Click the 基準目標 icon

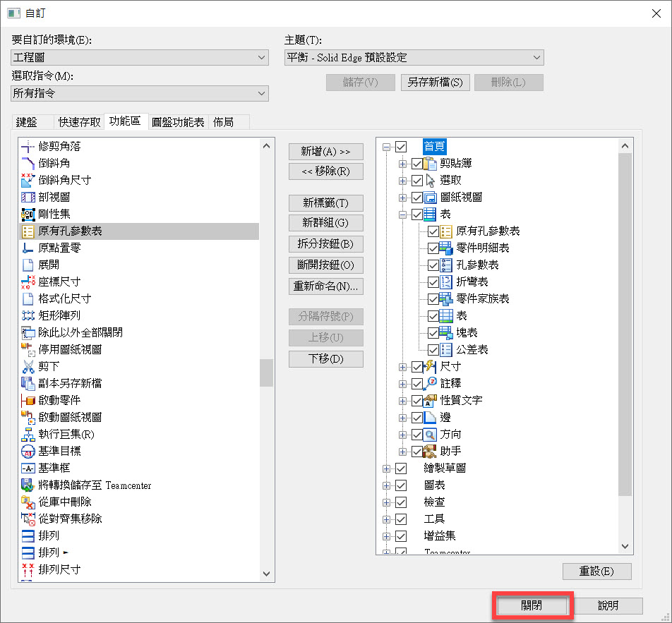(x=28, y=451)
